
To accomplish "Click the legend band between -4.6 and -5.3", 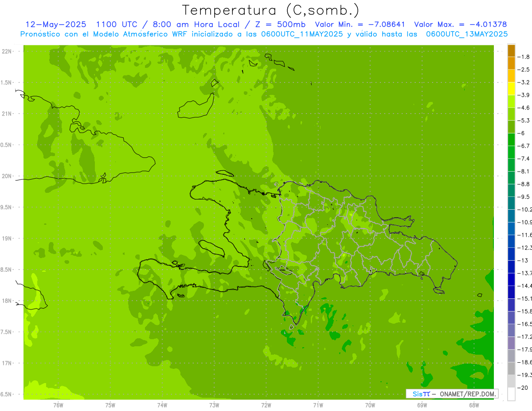I will point(511,114).
